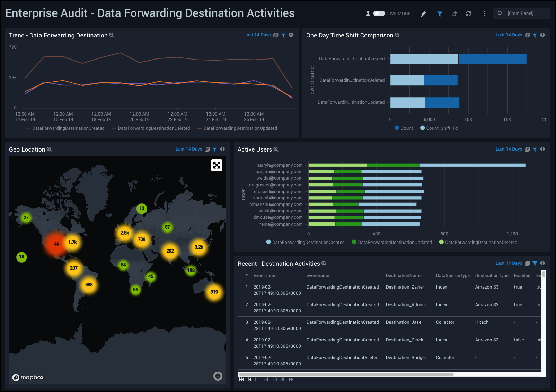Open the magnifier search icon beside Active Users
Screen dimensions: 556x392
276,149
